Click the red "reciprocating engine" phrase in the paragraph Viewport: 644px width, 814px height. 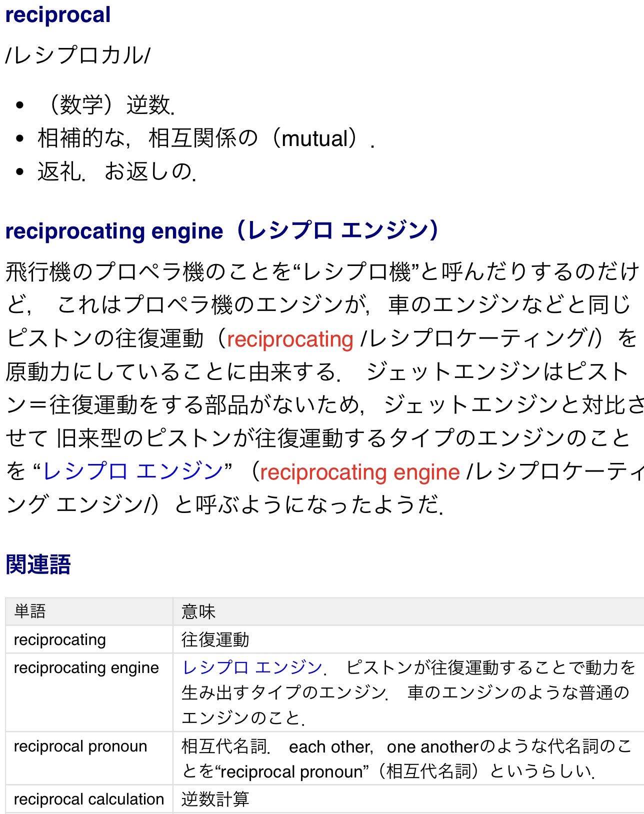(x=359, y=472)
